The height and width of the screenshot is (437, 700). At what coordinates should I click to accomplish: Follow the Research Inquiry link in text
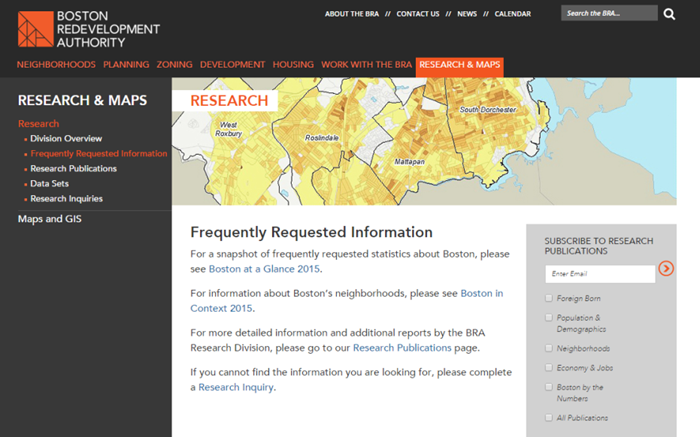point(235,387)
